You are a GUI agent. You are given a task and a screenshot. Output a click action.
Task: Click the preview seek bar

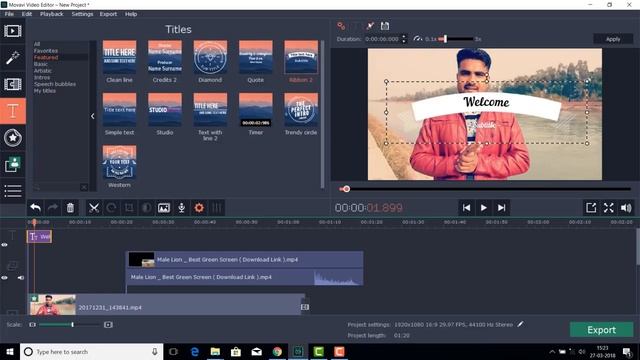pyautogui.click(x=485, y=189)
